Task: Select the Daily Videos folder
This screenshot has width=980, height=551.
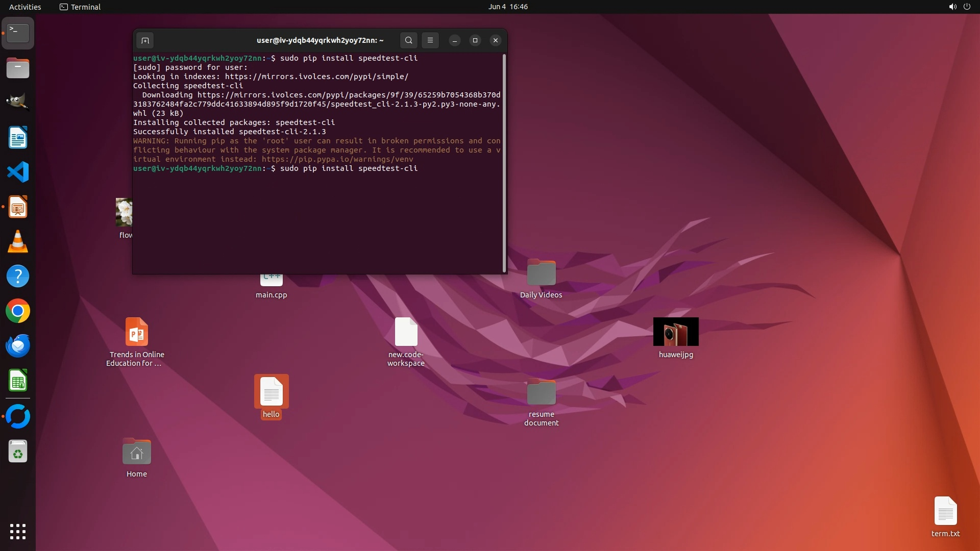Action: 541,272
